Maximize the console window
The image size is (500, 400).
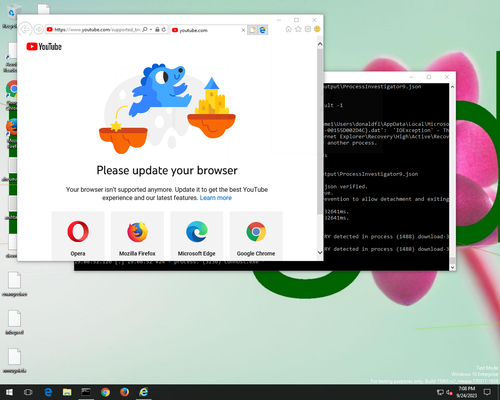[x=429, y=77]
